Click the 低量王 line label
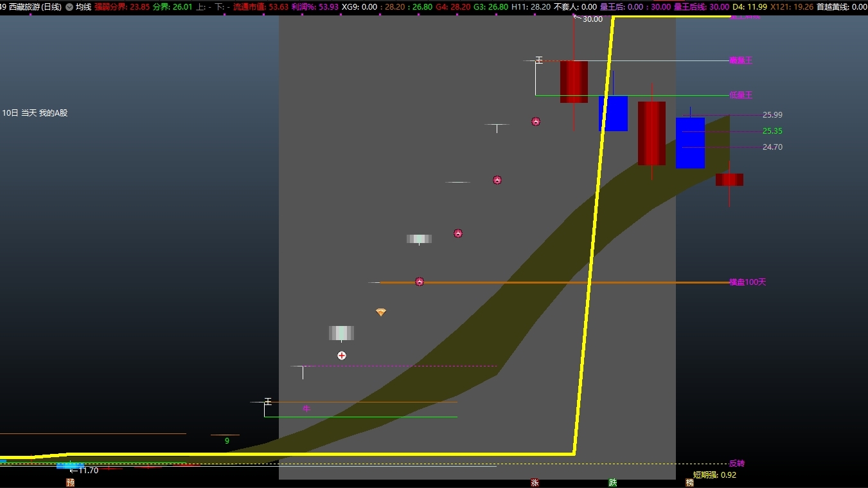This screenshot has width=868, height=488. tap(741, 95)
